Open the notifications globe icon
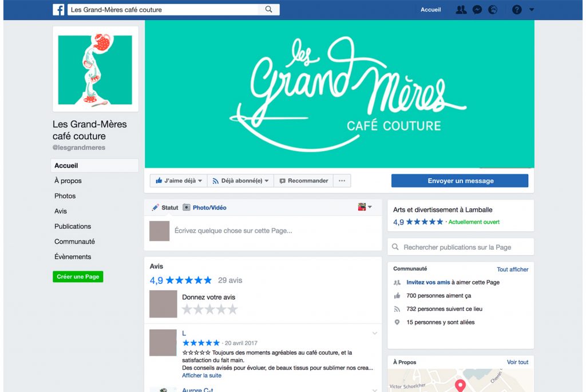The width and height of the screenshot is (586, 392). 493,10
